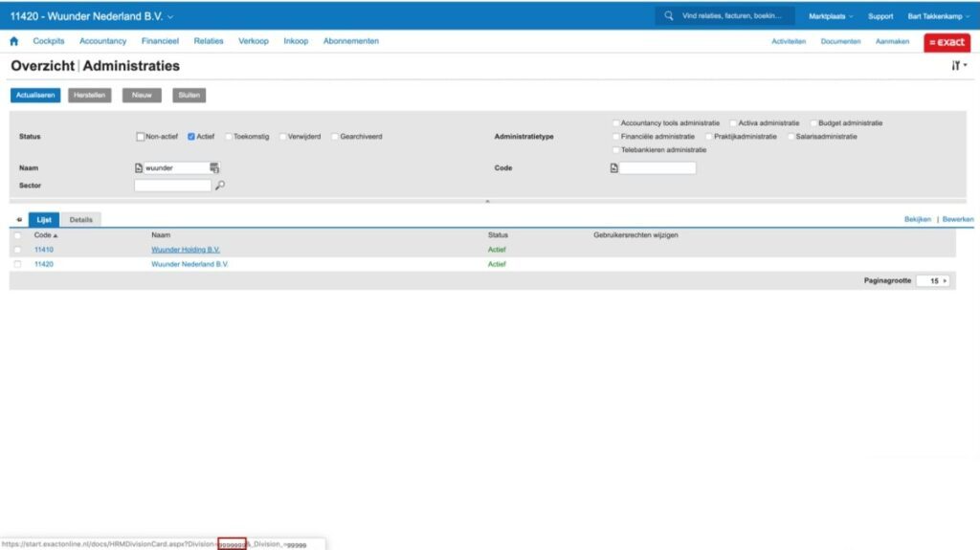Click the Bekijken link
Viewport: 980px width, 550px height.
[918, 219]
